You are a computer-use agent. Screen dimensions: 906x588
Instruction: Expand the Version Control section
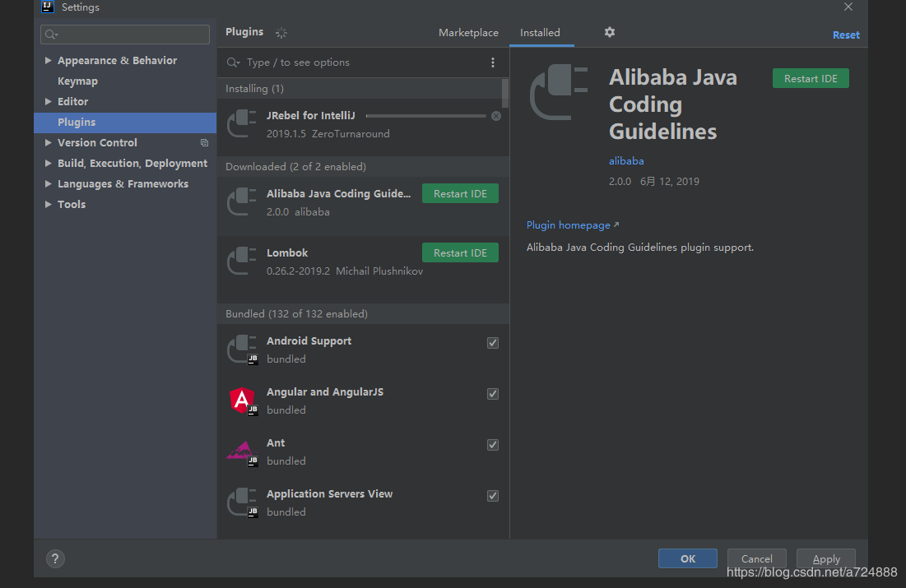point(48,142)
